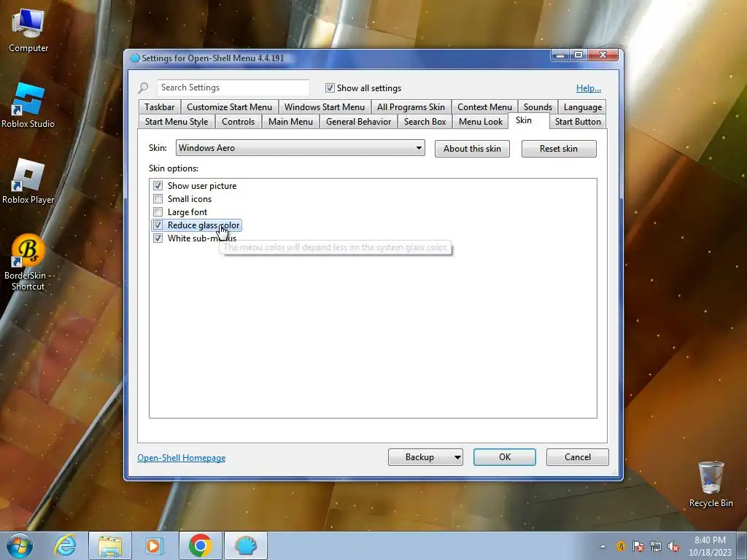
Task: Select the Roblox Player desktop shortcut
Action: pyautogui.click(x=28, y=182)
